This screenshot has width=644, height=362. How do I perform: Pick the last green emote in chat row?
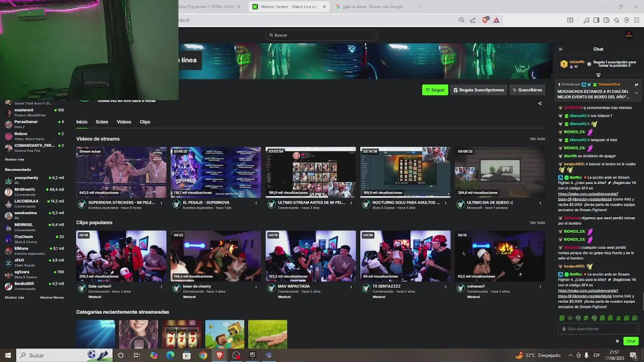tap(634, 318)
